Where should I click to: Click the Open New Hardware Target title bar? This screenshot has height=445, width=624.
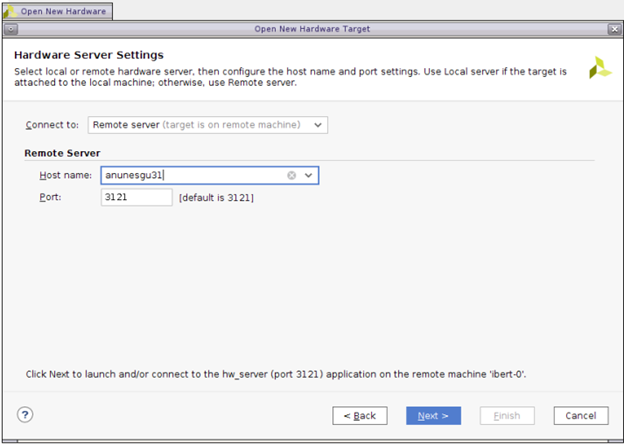312,29
